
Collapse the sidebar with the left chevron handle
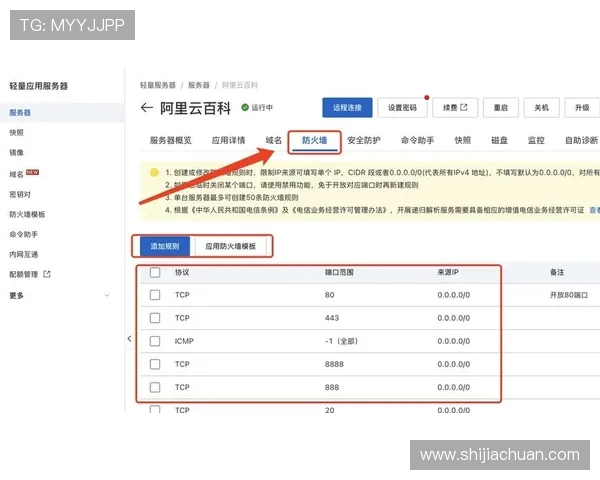(129, 339)
